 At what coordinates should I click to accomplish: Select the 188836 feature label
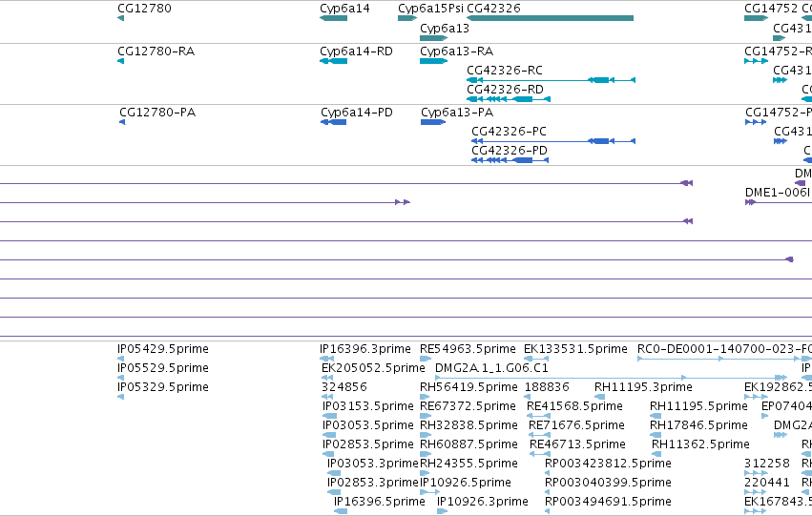point(547,387)
